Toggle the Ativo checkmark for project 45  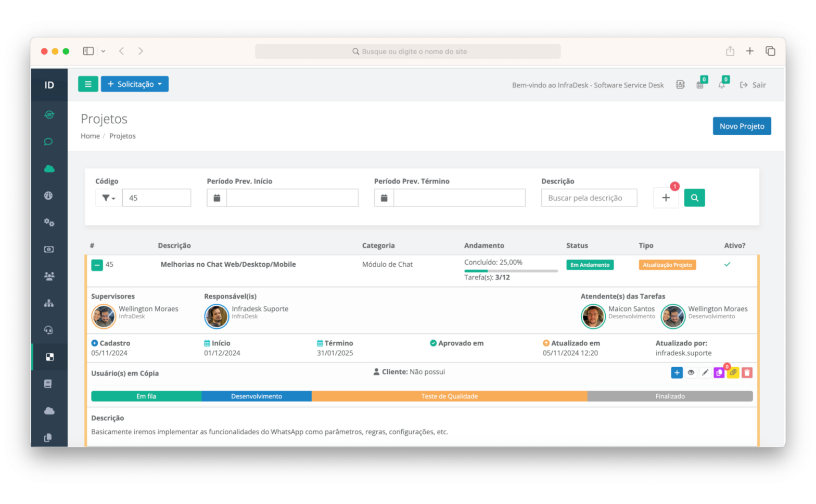[x=727, y=264]
